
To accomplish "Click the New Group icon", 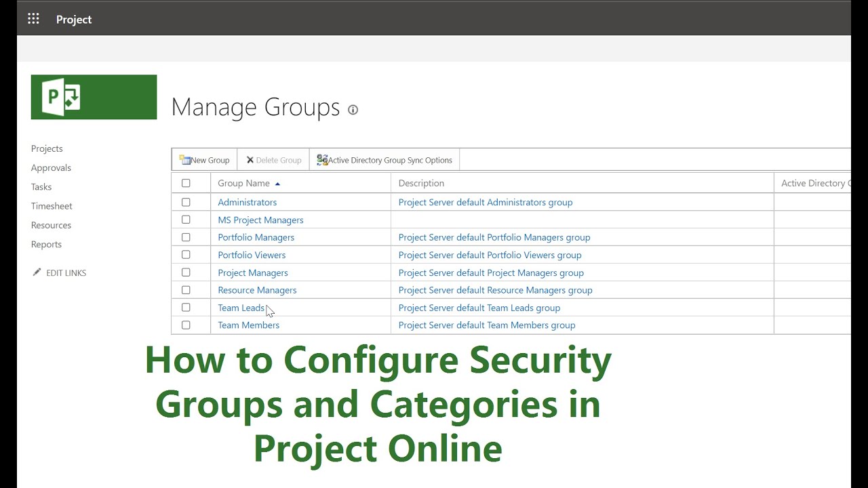I will click(x=184, y=160).
